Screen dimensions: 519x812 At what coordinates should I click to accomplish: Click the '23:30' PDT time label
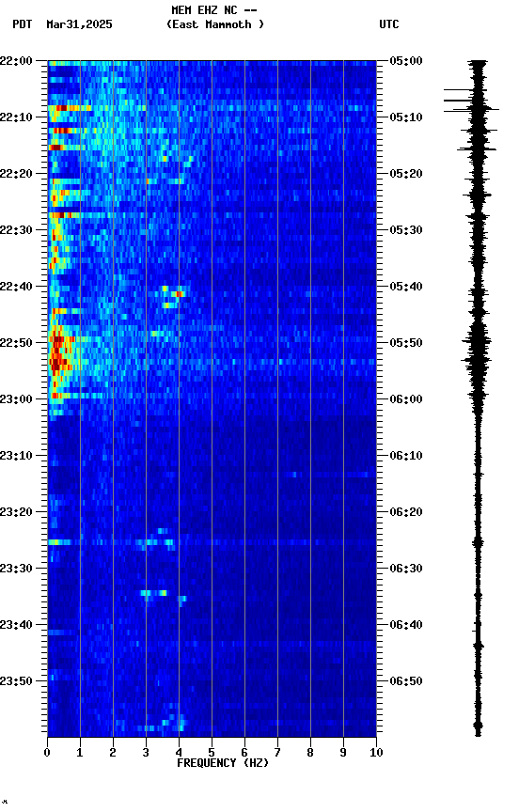tap(16, 569)
